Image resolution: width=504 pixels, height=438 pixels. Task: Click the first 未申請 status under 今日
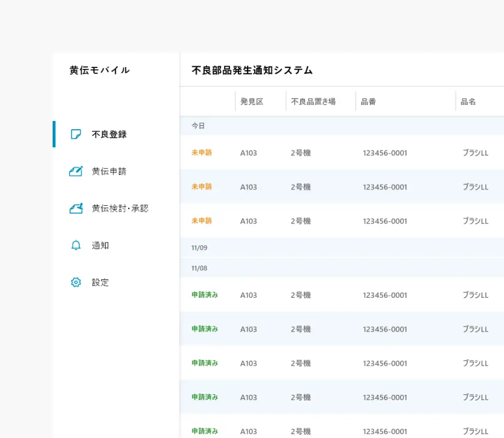(202, 153)
